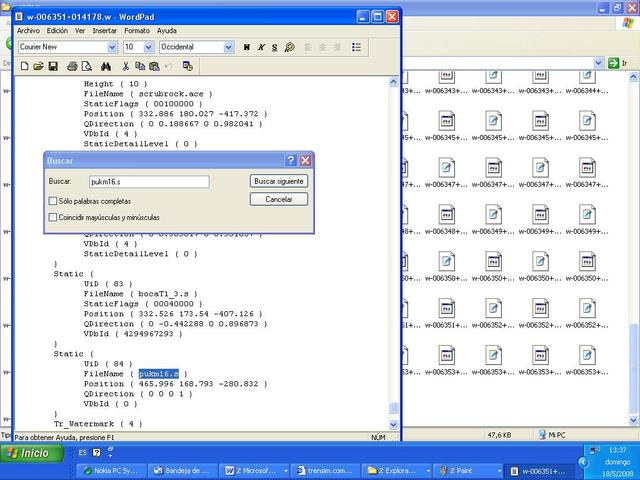Open the Formato menu
The width and height of the screenshot is (640, 480).
coord(136,31)
